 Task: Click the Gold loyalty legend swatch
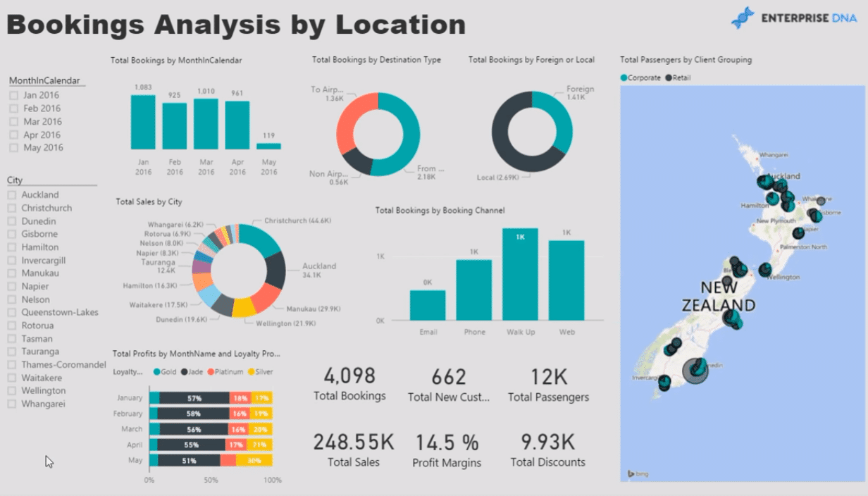click(156, 372)
